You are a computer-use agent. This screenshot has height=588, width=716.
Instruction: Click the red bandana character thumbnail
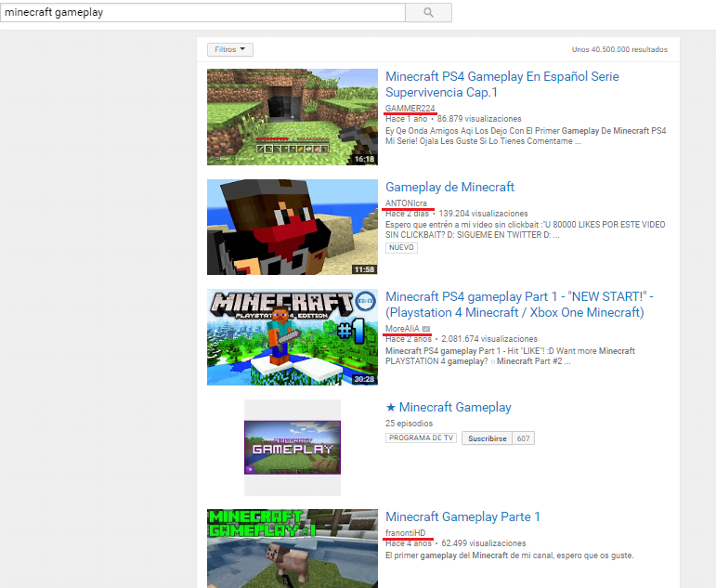292,227
